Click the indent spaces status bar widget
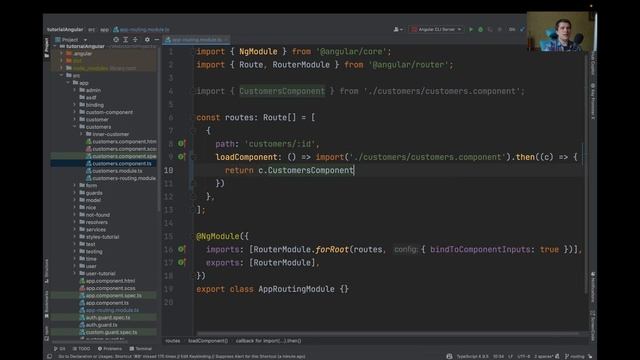640x360 pixels. (x=544, y=356)
